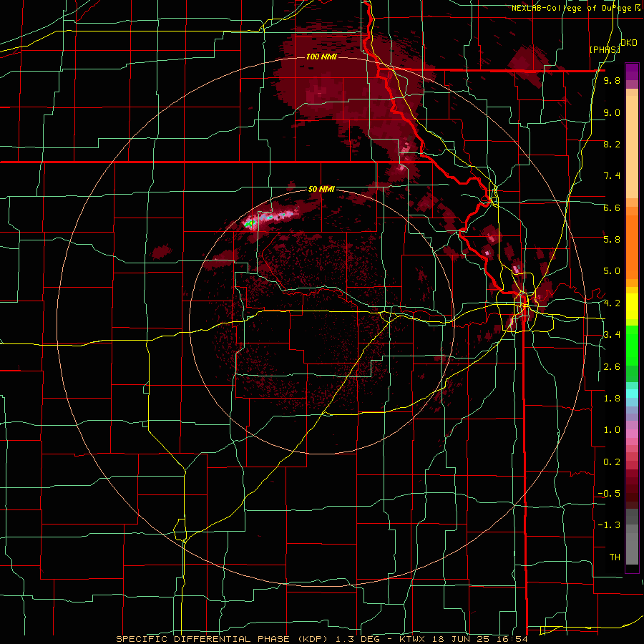Click the cyan segment of the color bar
644x644 pixels.
click(x=632, y=394)
